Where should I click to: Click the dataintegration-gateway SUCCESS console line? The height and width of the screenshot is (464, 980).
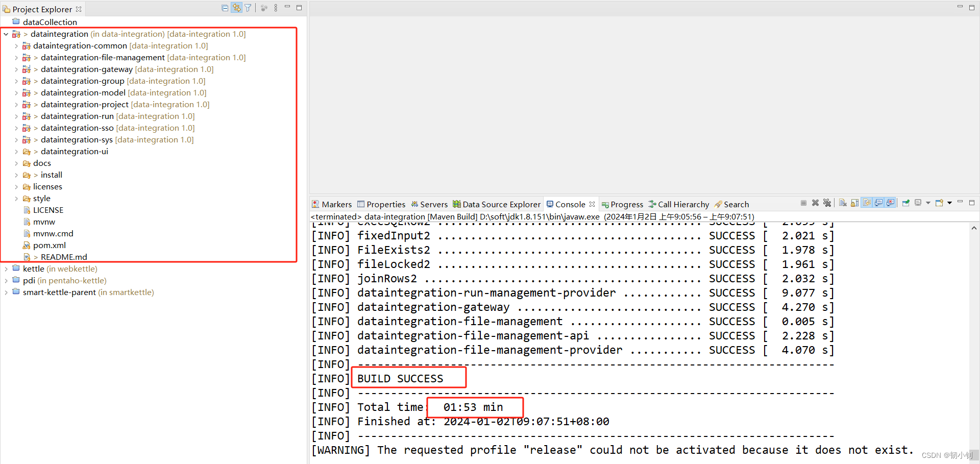[x=573, y=307]
